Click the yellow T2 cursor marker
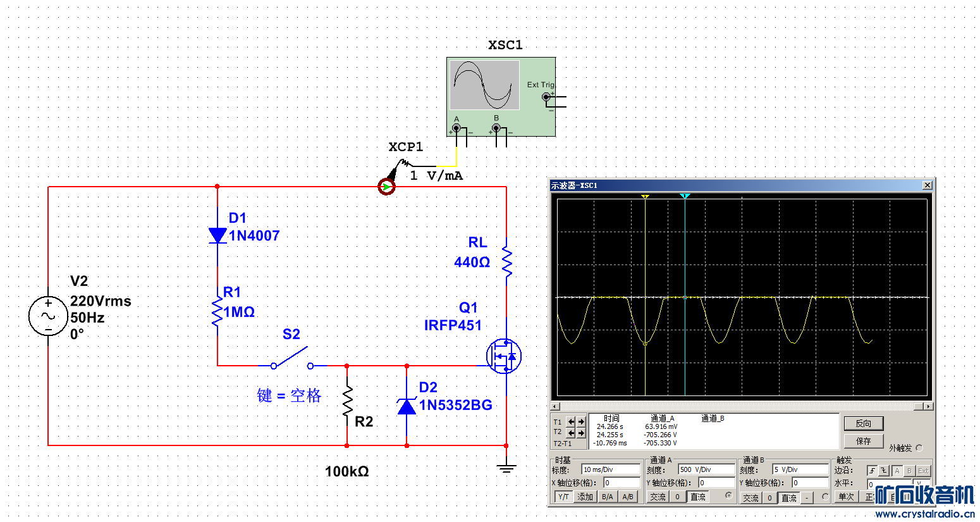This screenshot has width=980, height=522. (x=645, y=197)
